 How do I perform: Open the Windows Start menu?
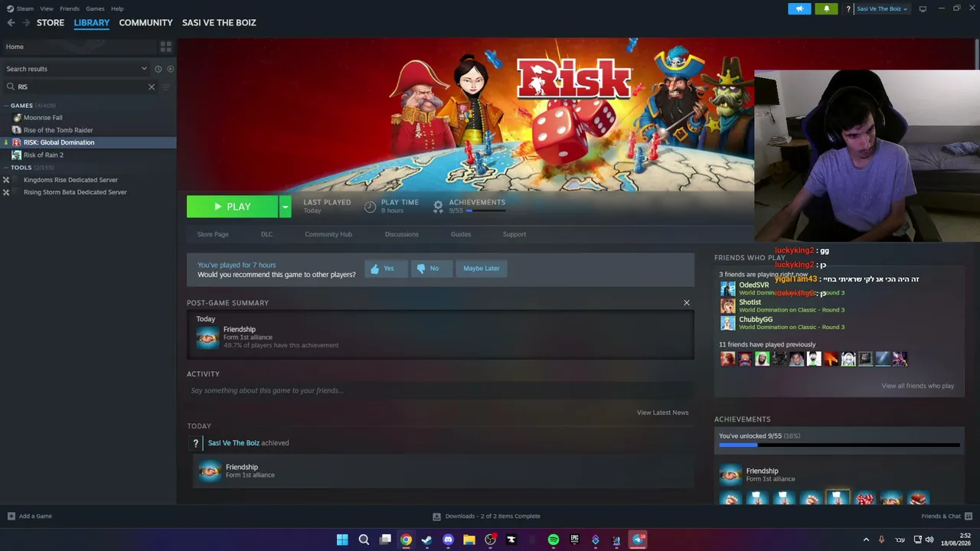342,540
